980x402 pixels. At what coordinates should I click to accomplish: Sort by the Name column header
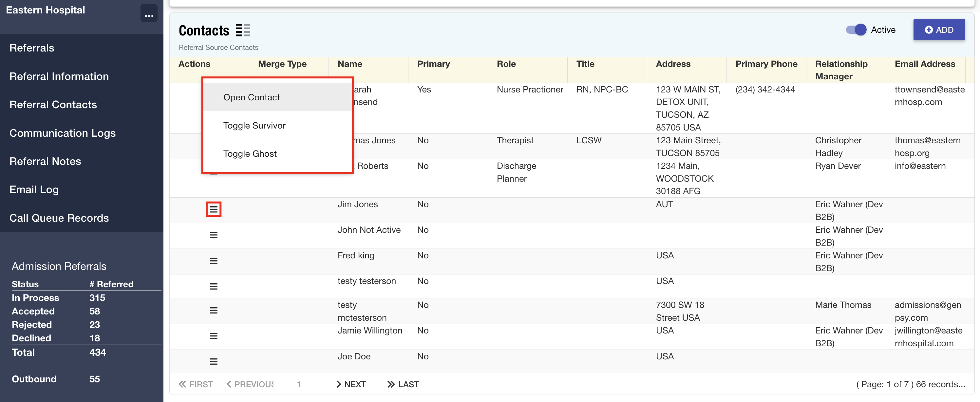[349, 64]
